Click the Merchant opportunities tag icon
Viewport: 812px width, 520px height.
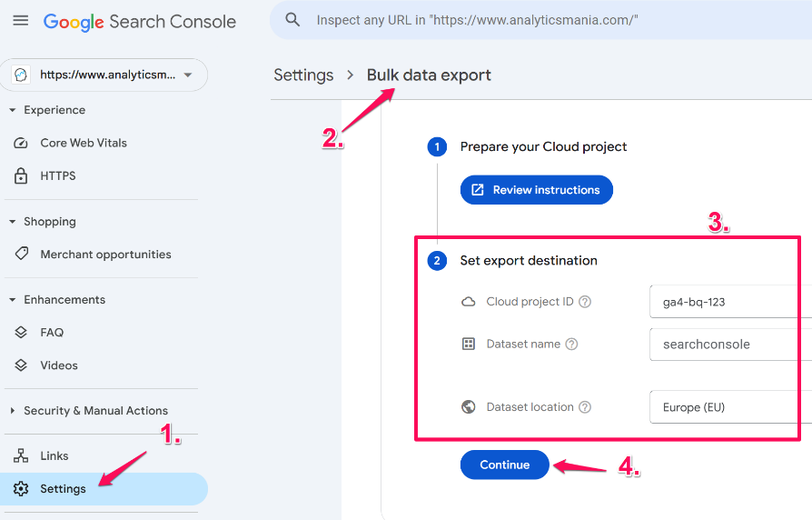tap(21, 255)
